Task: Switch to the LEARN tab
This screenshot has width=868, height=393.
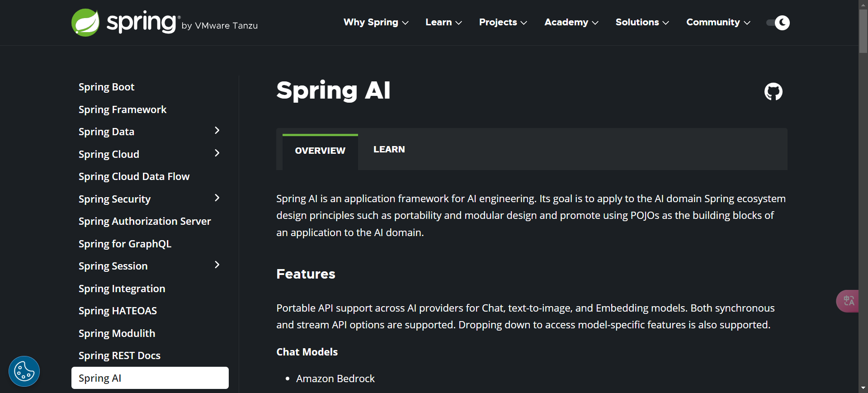Action: coord(389,149)
